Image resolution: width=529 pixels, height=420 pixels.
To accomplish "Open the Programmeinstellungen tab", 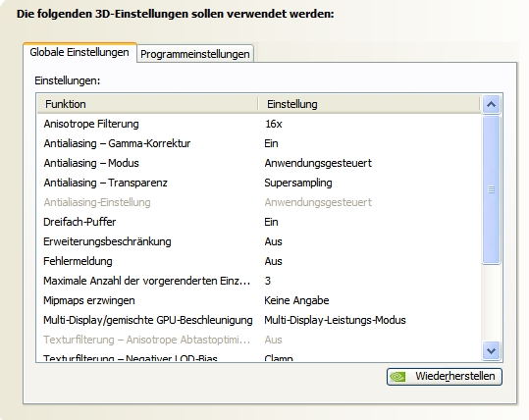I will 195,54.
